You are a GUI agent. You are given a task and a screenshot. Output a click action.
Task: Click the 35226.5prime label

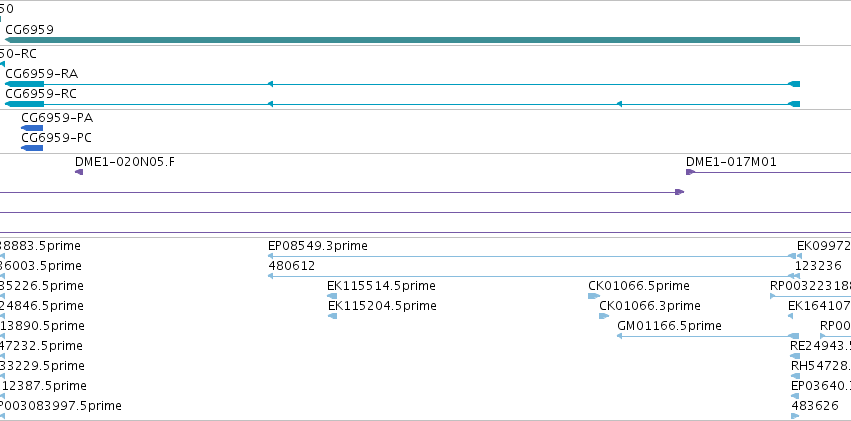[x=42, y=286]
